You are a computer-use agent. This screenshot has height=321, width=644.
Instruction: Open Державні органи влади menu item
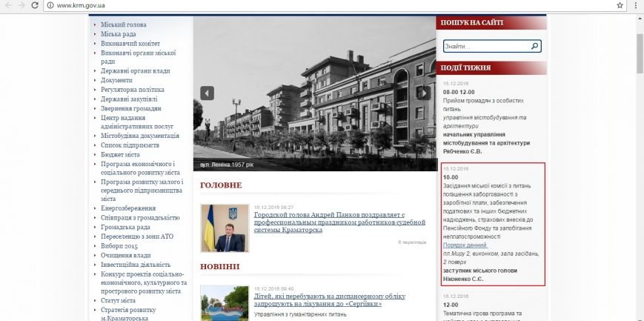coord(135,70)
